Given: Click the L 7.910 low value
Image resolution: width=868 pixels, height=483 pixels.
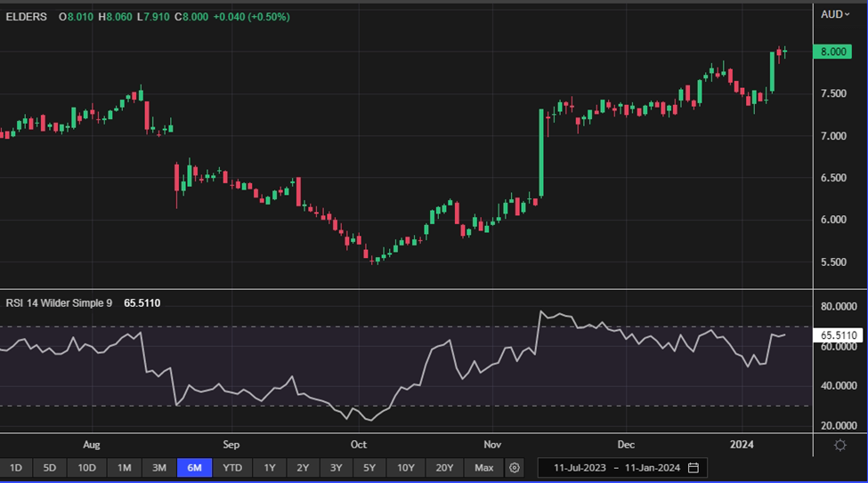Looking at the screenshot, I should click(153, 17).
